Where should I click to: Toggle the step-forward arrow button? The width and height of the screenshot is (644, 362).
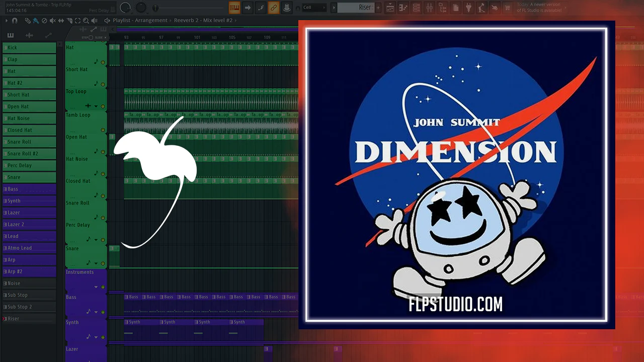point(248,8)
